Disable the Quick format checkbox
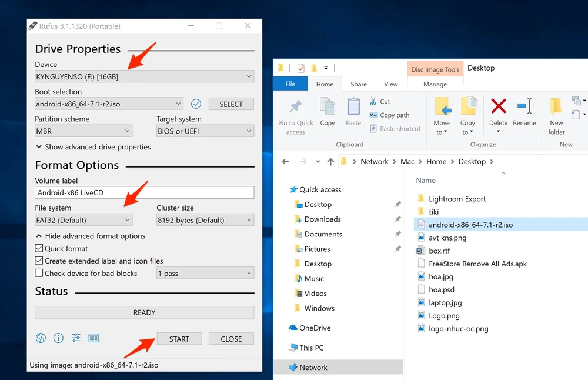This screenshot has width=588, height=380. click(x=39, y=248)
